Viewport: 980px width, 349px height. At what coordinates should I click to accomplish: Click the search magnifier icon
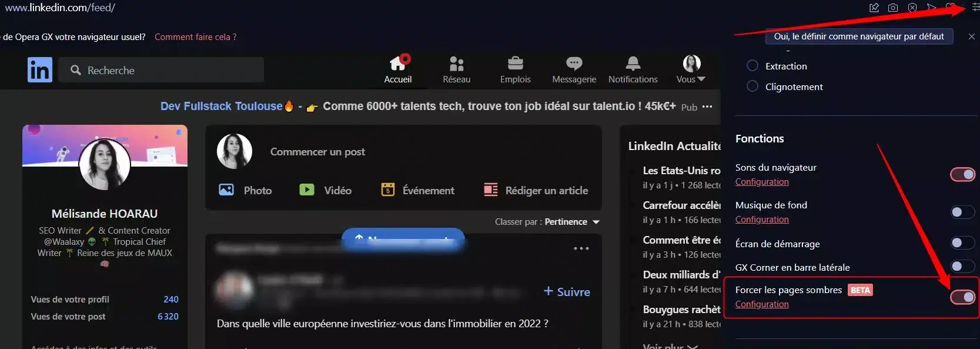click(x=75, y=70)
